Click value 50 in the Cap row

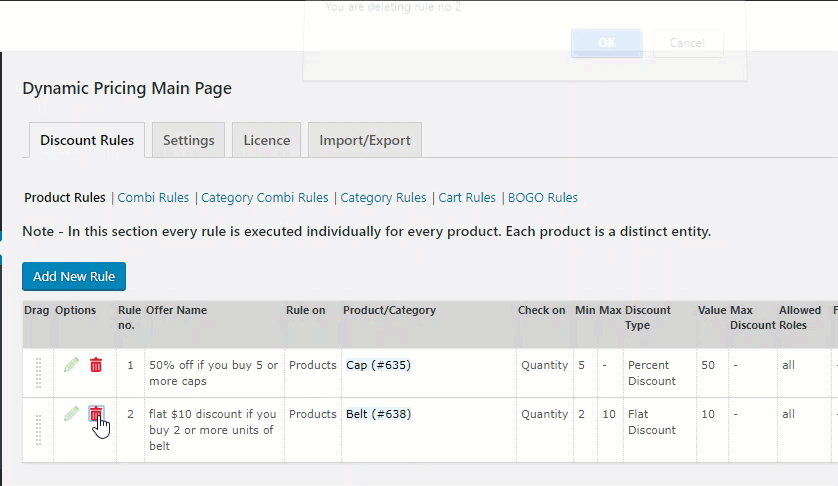tap(708, 365)
